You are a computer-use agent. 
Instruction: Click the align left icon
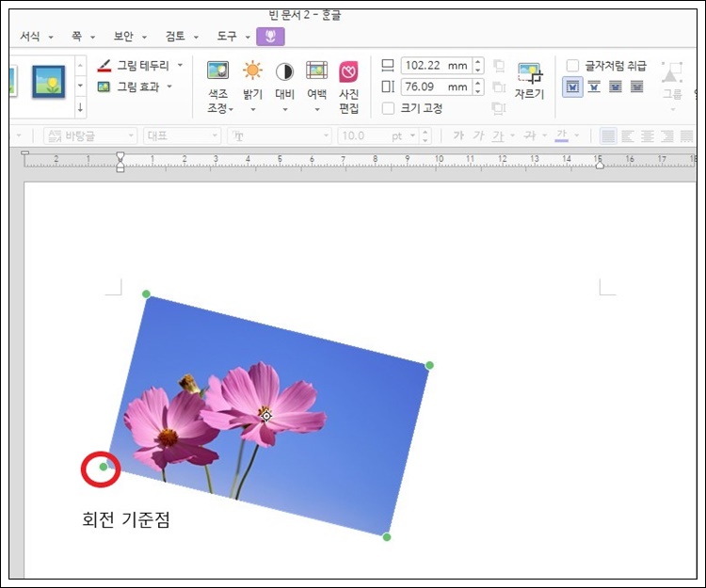[x=628, y=135]
